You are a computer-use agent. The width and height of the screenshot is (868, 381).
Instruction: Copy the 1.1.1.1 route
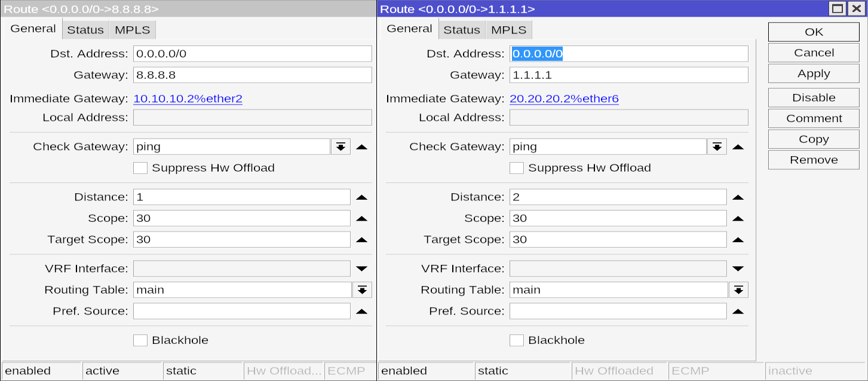pos(814,139)
